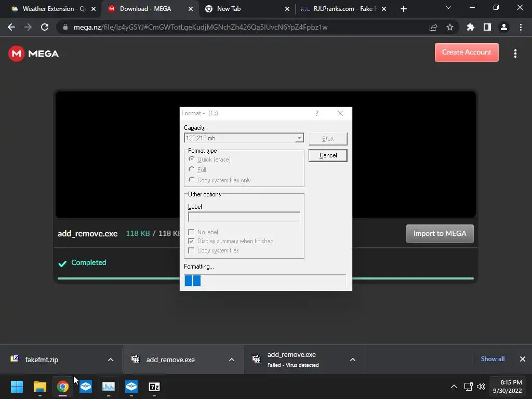
Task: Select the Full format radio button
Action: point(191,169)
